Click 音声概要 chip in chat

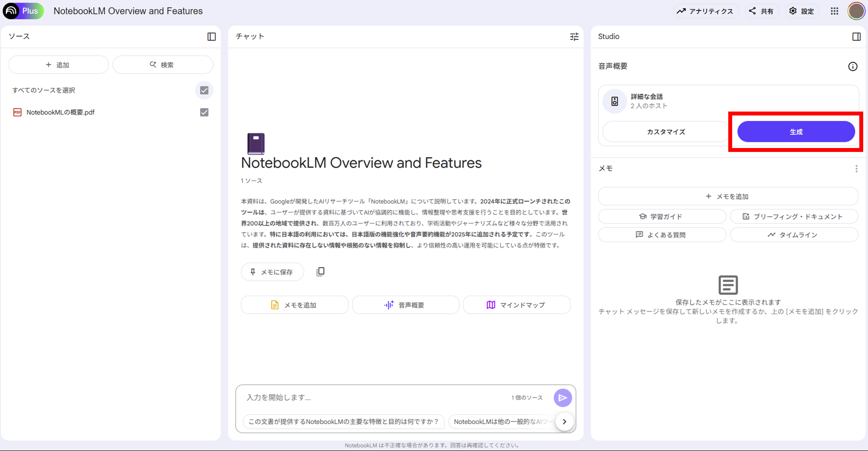click(405, 305)
